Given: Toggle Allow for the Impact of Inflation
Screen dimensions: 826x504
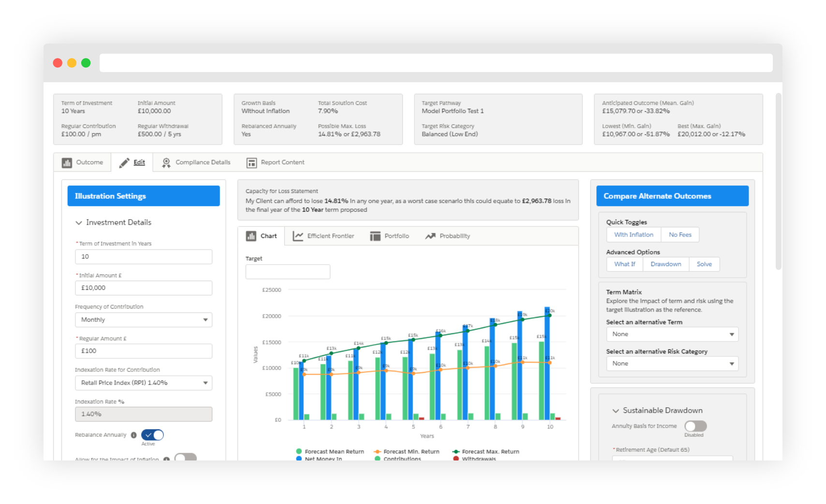Looking at the screenshot, I should tap(185, 457).
